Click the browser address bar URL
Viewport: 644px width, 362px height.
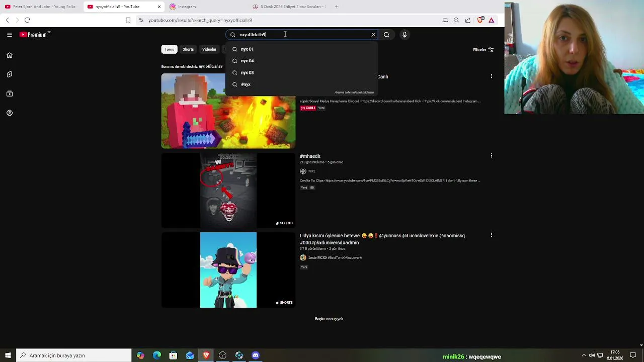coord(200,20)
